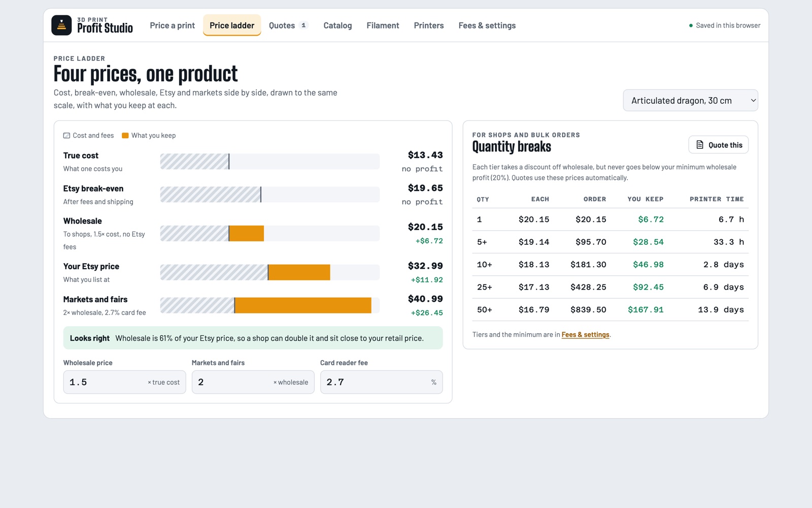The width and height of the screenshot is (812, 508).
Task: Click the Quotes count badge
Action: click(303, 25)
